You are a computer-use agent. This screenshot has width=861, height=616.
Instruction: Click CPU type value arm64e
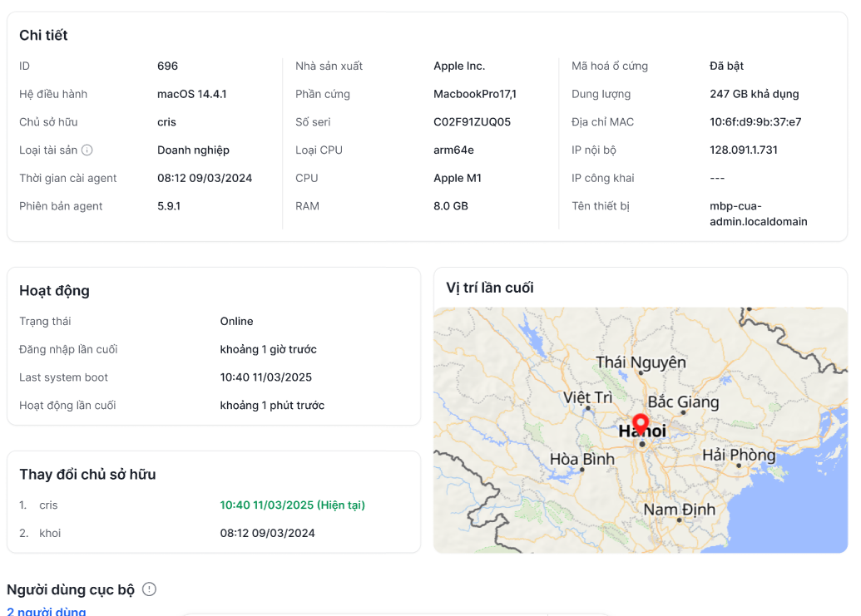453,150
